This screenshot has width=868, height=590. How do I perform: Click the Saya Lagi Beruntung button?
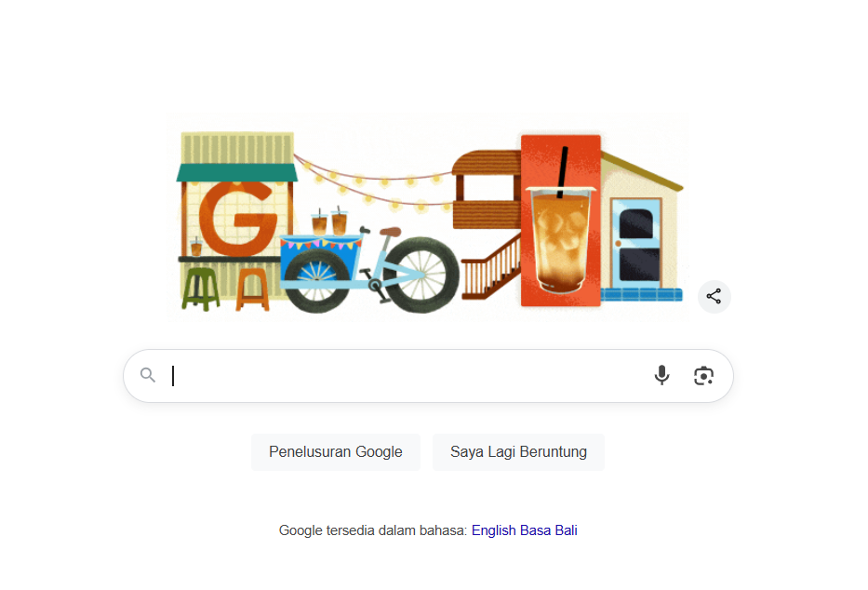coord(518,452)
